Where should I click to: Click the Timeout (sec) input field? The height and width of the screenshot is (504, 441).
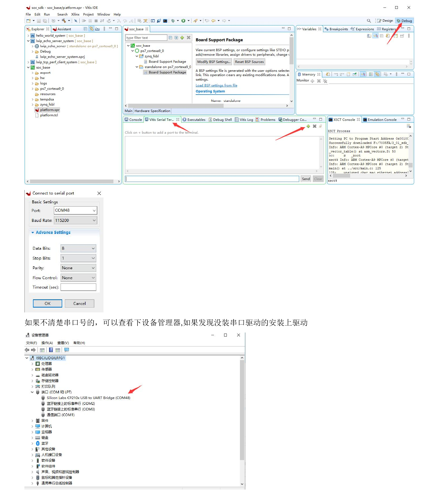click(78, 287)
